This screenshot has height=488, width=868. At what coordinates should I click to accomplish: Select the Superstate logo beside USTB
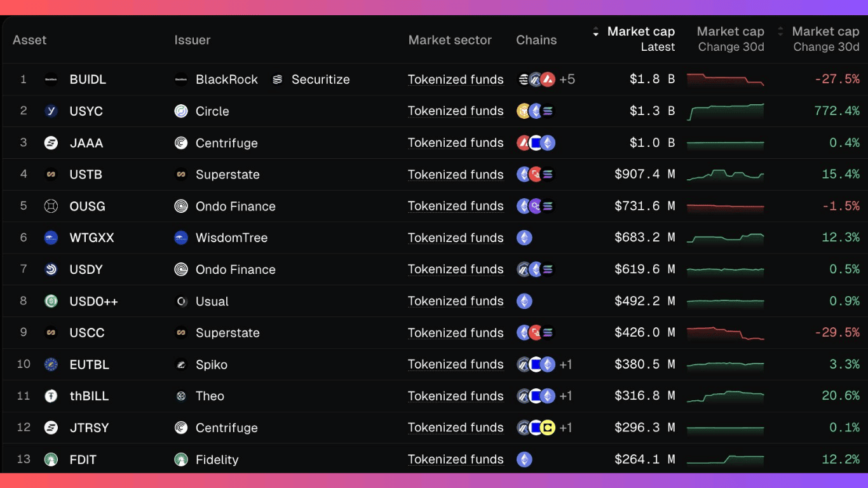point(180,175)
